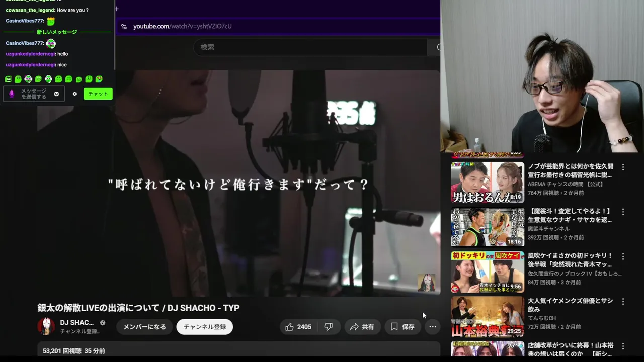This screenshot has width=644, height=362.
Task: Click the メッセージを送信する chat input
Action: coord(34,94)
